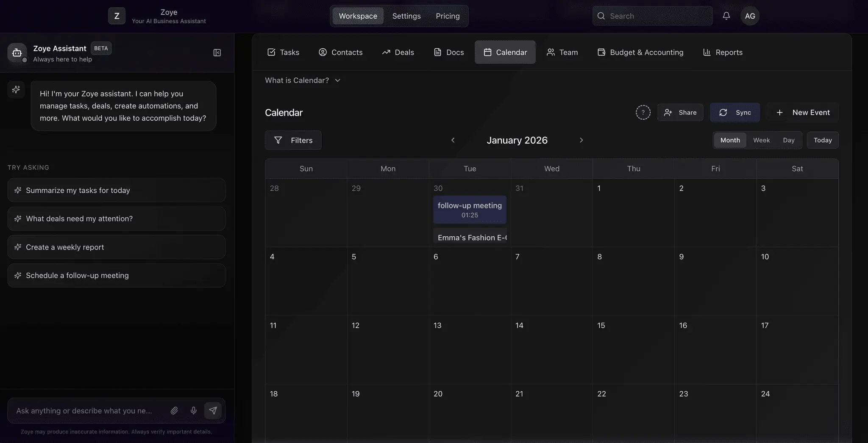The width and height of the screenshot is (868, 443).
Task: Open the AG user avatar menu
Action: coord(750,16)
